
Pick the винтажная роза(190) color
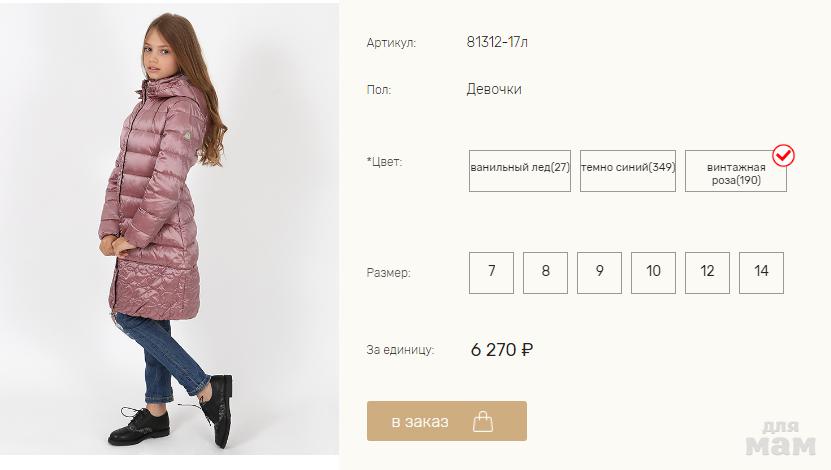(735, 172)
